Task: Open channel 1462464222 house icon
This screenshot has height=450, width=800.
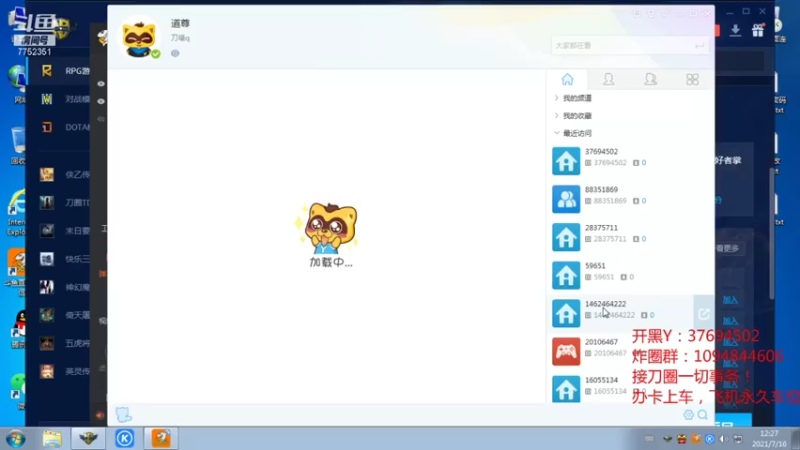Action: (566, 313)
